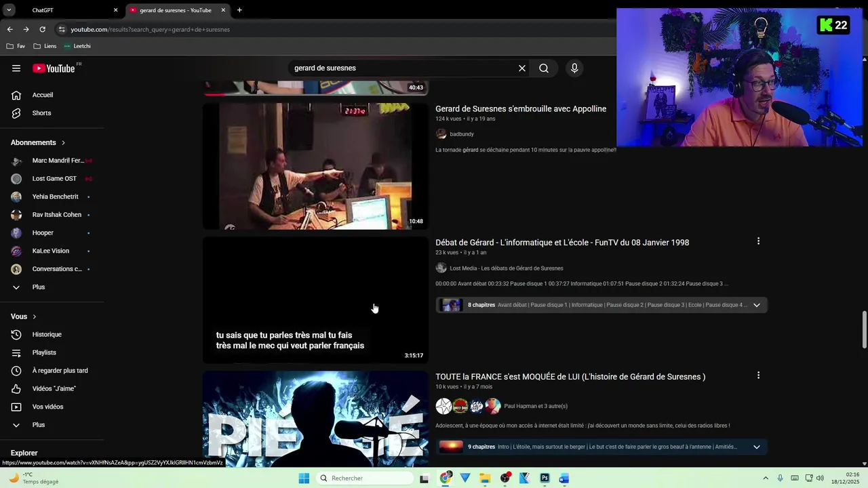
Task: Open a new browser tab
Action: click(239, 10)
